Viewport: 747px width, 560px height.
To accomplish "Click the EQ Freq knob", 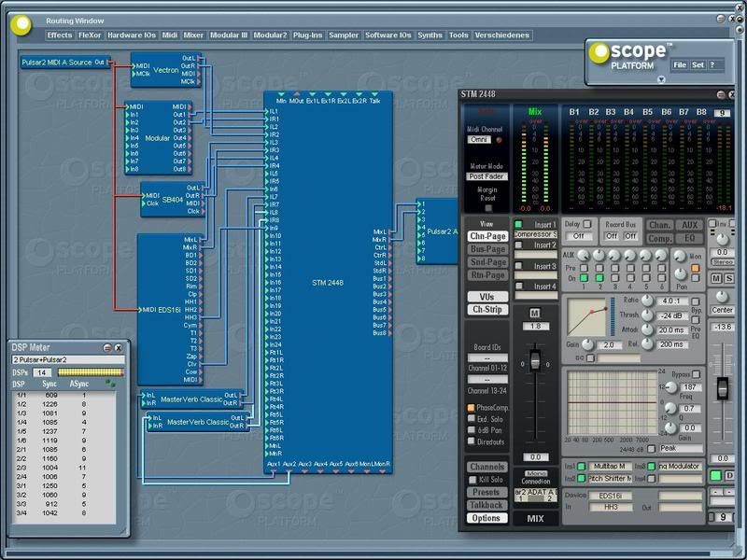I will point(670,387).
